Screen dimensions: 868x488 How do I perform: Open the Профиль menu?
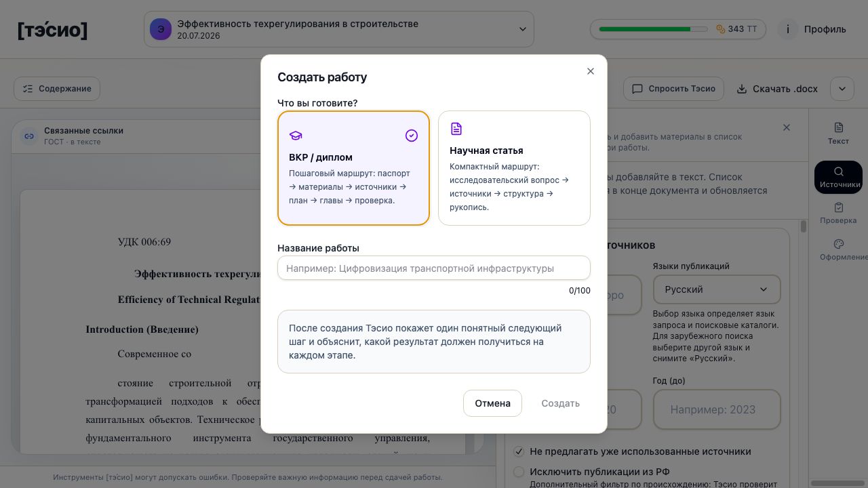point(825,29)
